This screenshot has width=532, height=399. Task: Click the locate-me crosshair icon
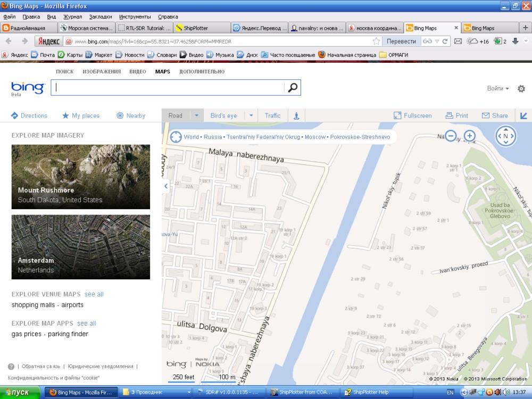click(x=176, y=137)
